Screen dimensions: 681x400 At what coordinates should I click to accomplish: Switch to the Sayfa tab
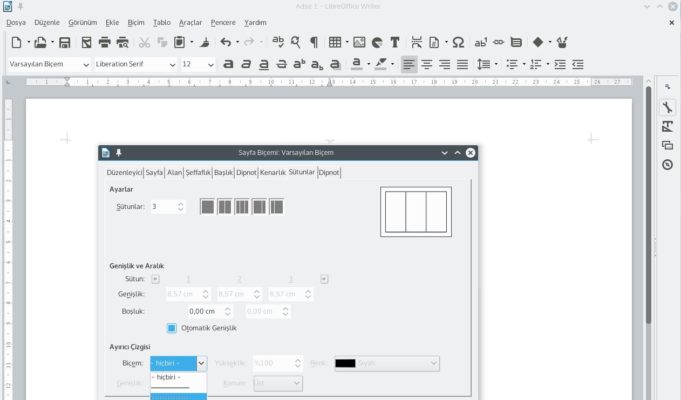coord(154,172)
